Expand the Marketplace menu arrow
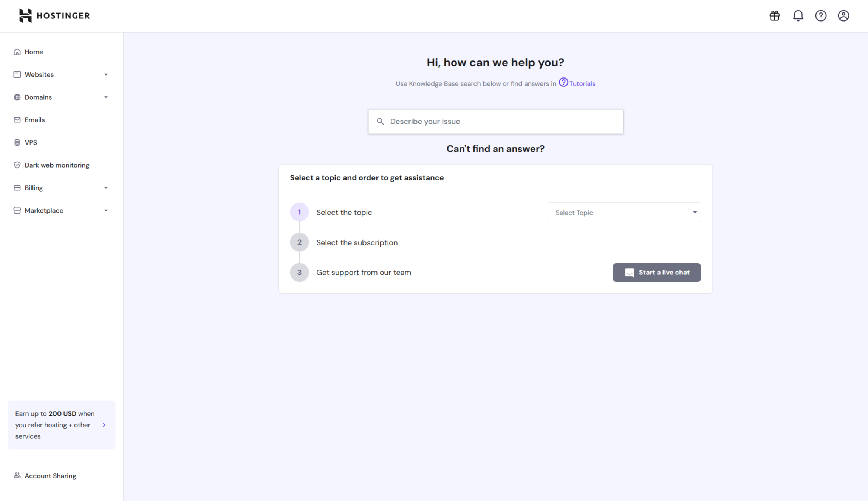The width and height of the screenshot is (868, 501). [x=106, y=211]
